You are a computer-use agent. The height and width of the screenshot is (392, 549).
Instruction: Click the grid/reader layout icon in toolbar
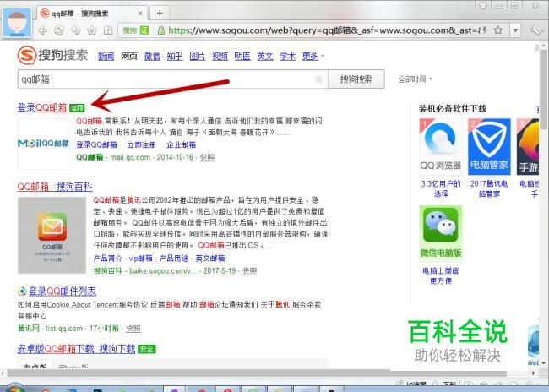(108, 30)
